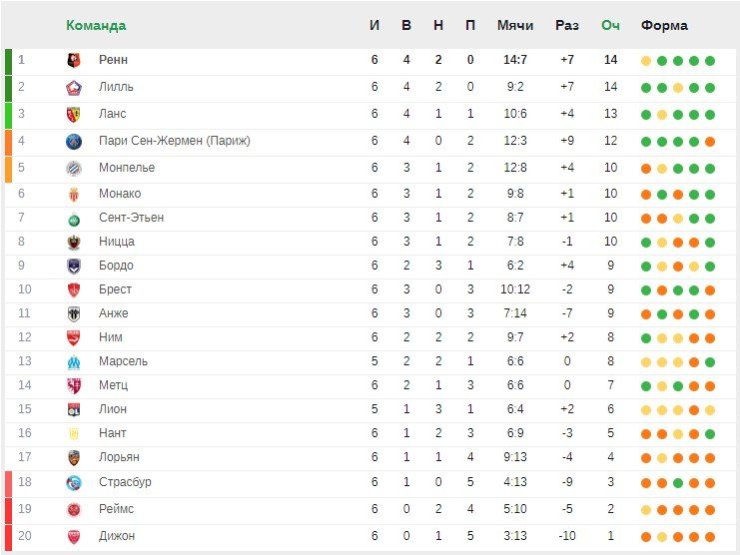The height and width of the screenshot is (555, 740).
Task: Click the Мячи column header
Action: click(x=515, y=25)
